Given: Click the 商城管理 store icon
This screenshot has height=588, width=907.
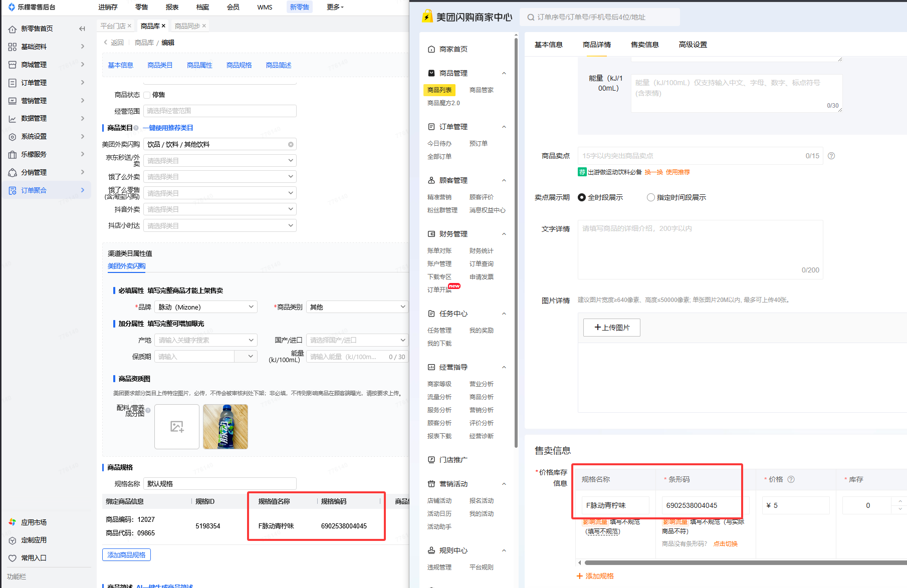Looking at the screenshot, I should [x=13, y=65].
